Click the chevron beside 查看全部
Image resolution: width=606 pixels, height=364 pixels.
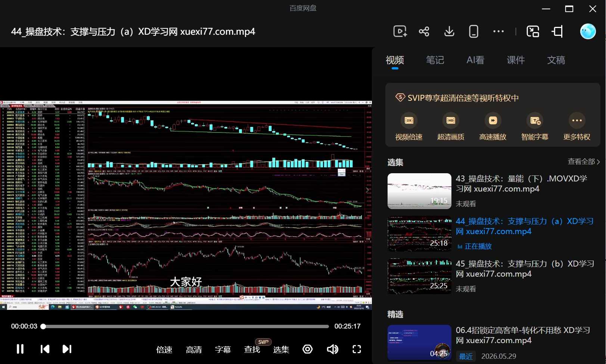tap(598, 162)
